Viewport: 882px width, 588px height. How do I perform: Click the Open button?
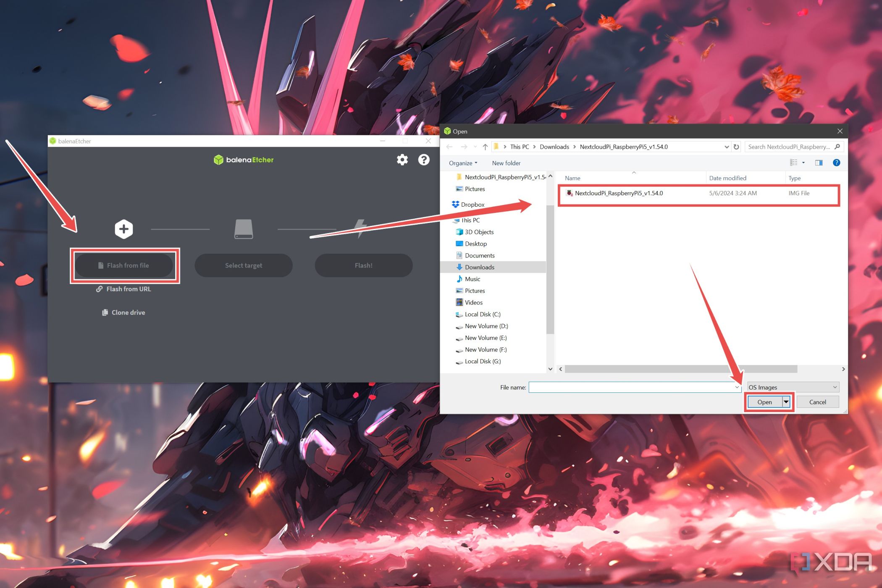coord(765,402)
